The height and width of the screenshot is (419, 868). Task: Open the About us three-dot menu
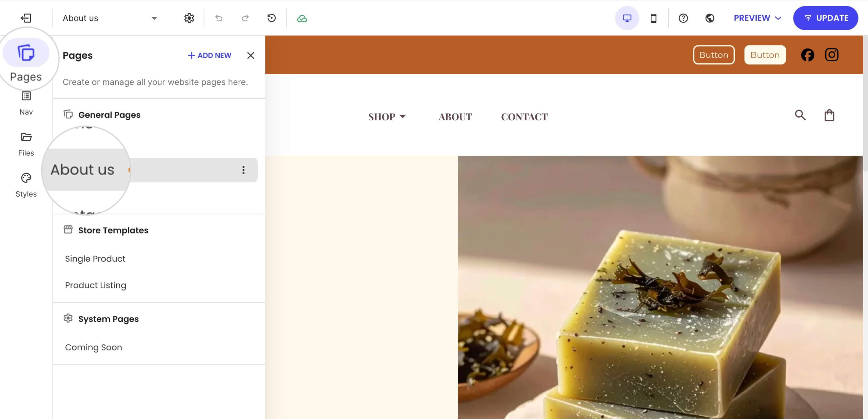tap(243, 170)
